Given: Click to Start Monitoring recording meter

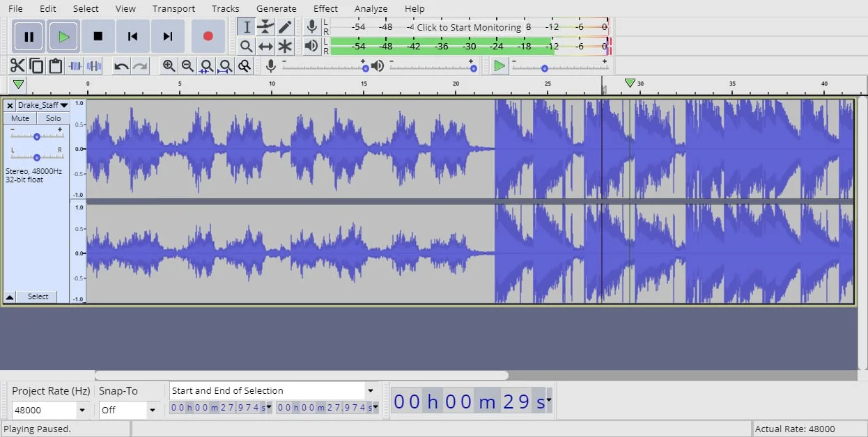Looking at the screenshot, I should point(468,27).
